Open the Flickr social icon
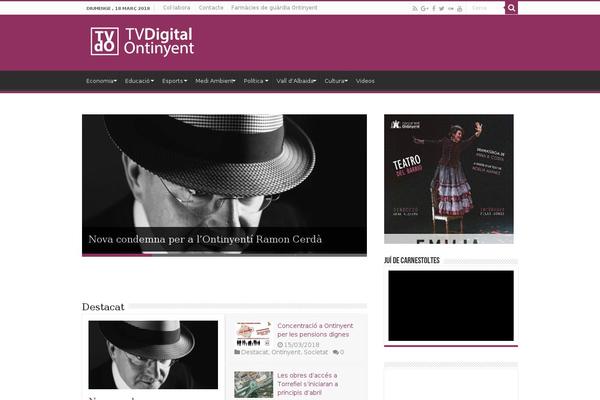This screenshot has height=400, width=600. pos(451,8)
